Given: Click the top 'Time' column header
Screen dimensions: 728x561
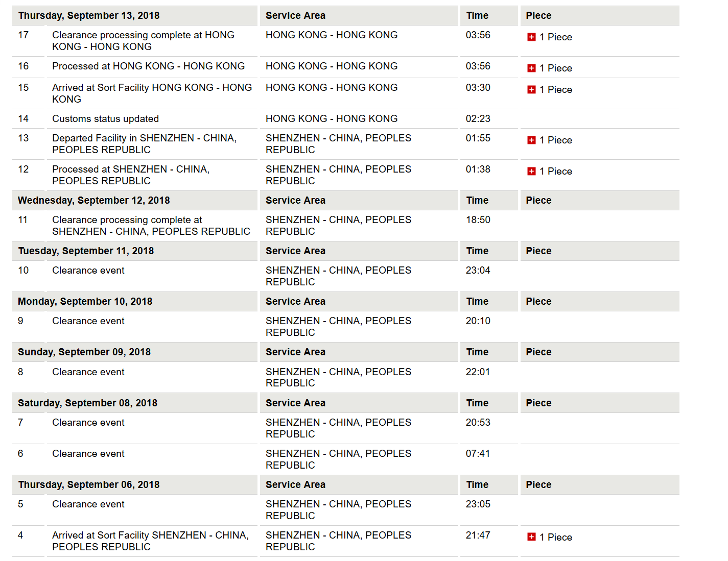Looking at the screenshot, I should pos(477,16).
